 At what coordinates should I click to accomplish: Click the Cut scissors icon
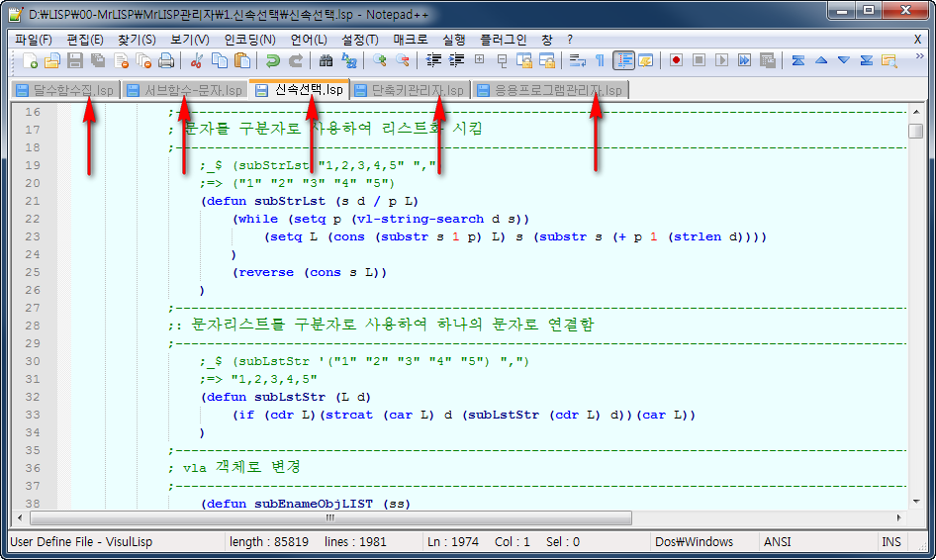(196, 60)
